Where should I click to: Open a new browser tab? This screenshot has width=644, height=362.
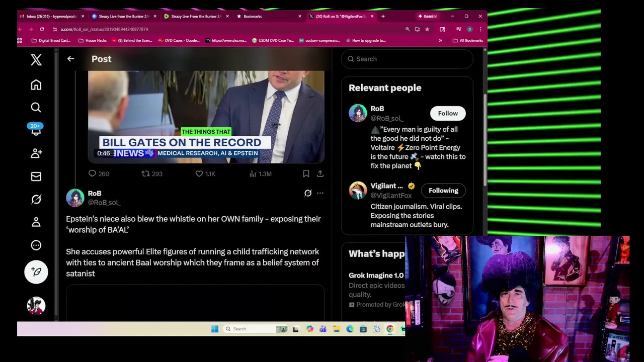[383, 16]
